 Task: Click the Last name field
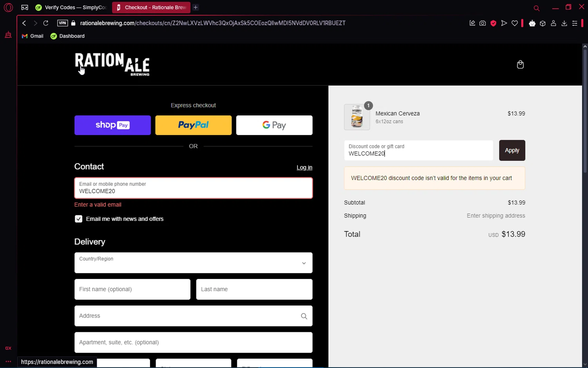pos(254,290)
